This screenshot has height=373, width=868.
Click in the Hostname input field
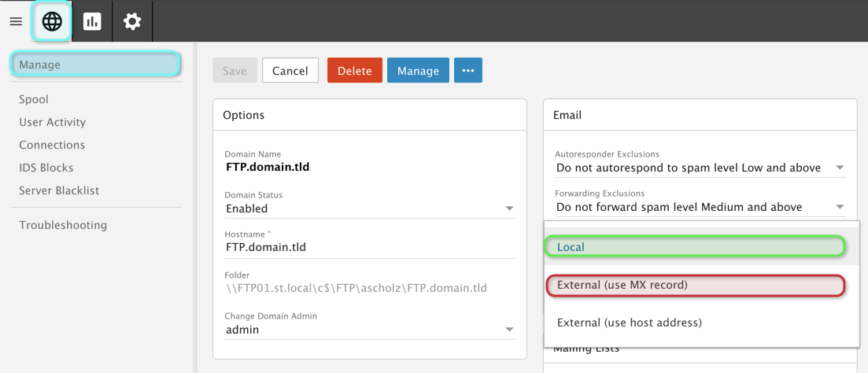point(370,247)
